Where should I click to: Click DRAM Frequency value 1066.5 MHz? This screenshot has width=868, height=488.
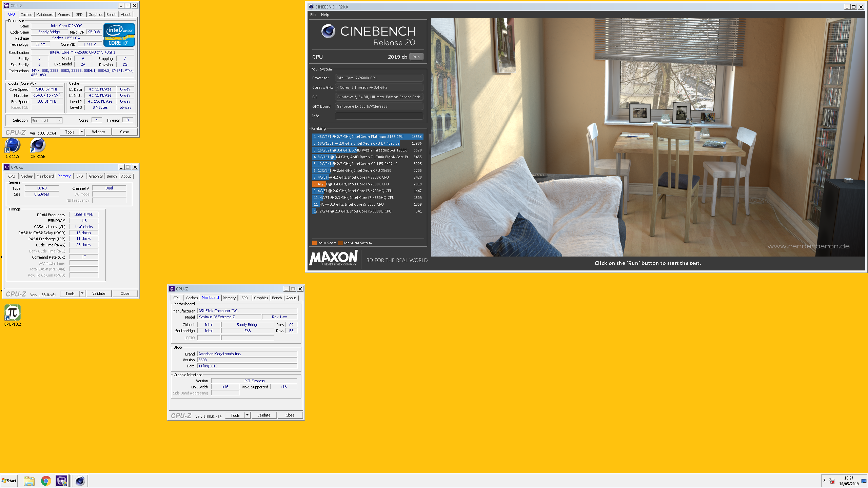tap(84, 215)
